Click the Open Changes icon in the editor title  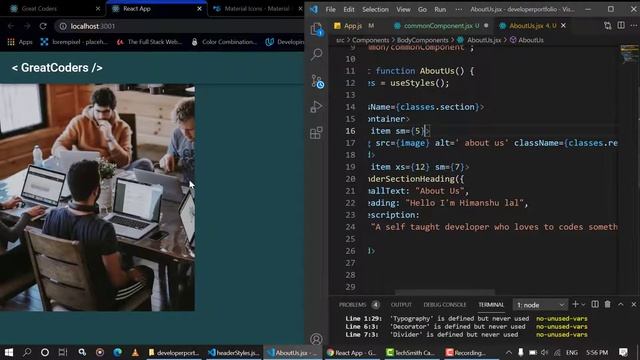[608, 26]
